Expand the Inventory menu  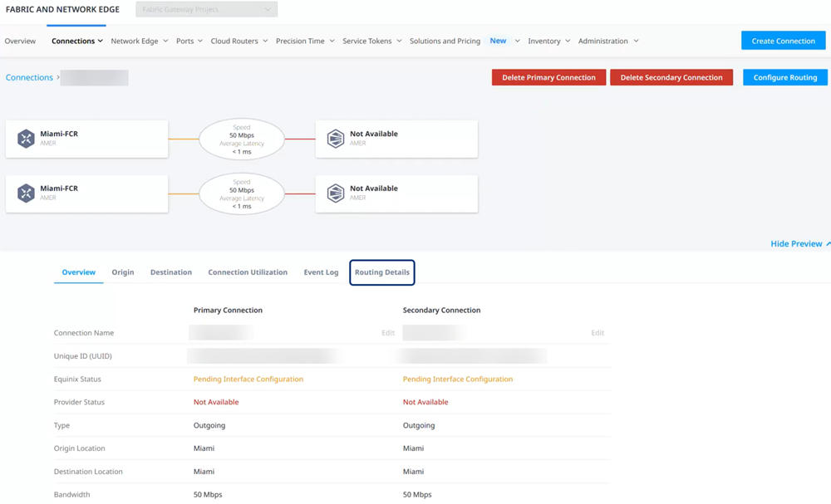(549, 41)
